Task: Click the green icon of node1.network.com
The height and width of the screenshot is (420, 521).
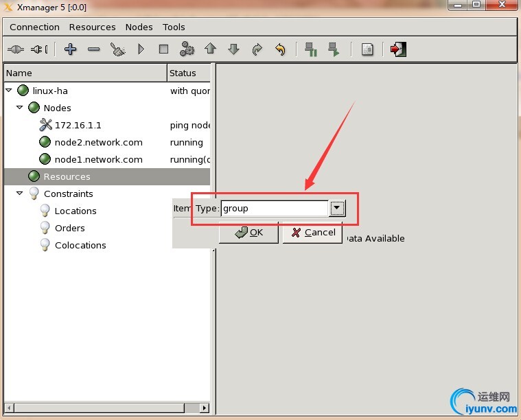Action: tap(45, 159)
